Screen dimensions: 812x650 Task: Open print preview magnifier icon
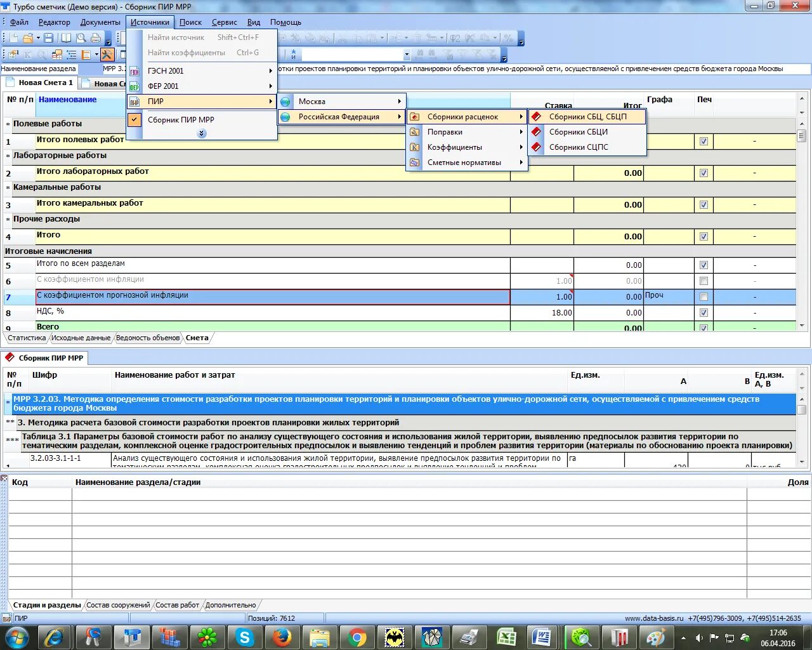82,38
